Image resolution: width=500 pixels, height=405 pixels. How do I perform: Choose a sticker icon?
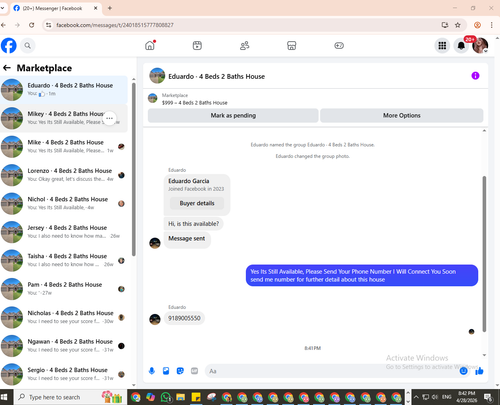pos(180,371)
